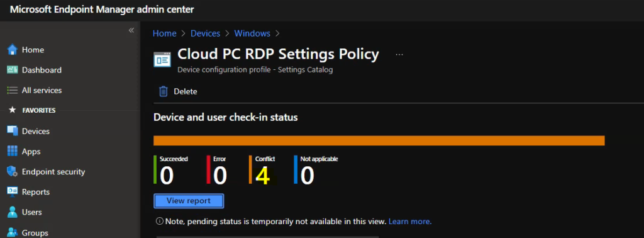Click the Delete toolbar button label

click(x=186, y=91)
